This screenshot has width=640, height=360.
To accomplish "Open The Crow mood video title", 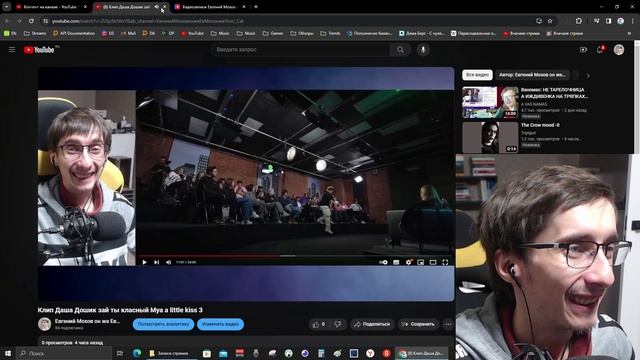I will [x=540, y=125].
